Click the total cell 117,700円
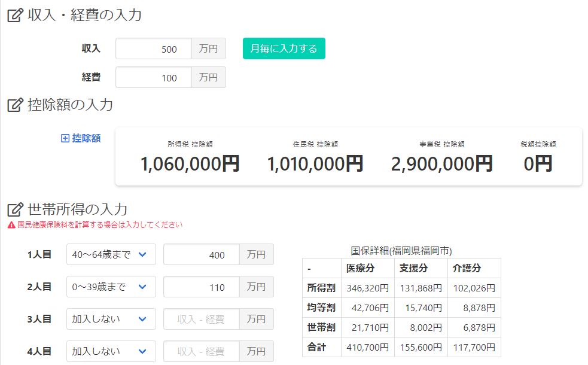588x365 pixels. [474, 347]
